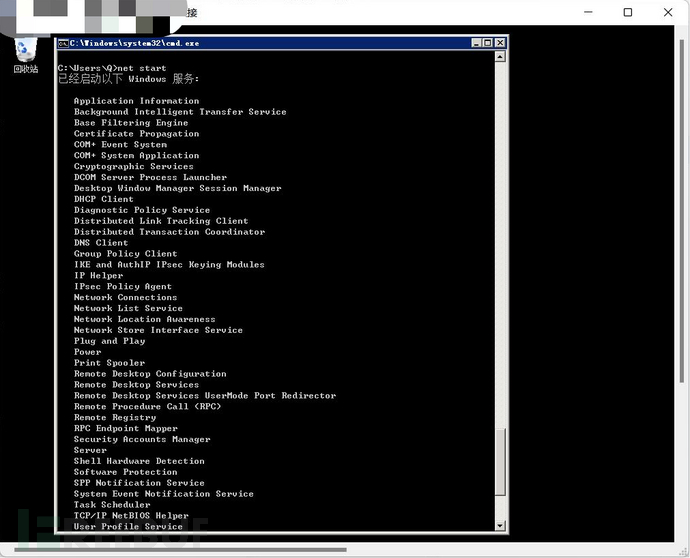
Task: Close the cmd.exe console window
Action: (x=500, y=43)
